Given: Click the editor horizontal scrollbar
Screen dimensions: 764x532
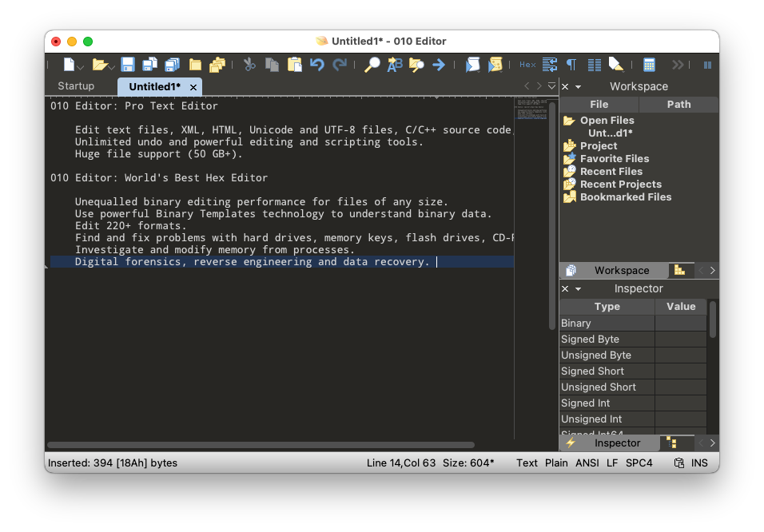Looking at the screenshot, I should coord(261,445).
